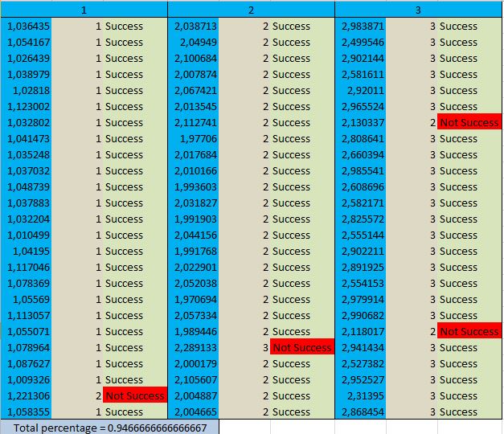Click the cell with value 1,97706
This screenshot has width=504, height=434.
[x=195, y=138]
